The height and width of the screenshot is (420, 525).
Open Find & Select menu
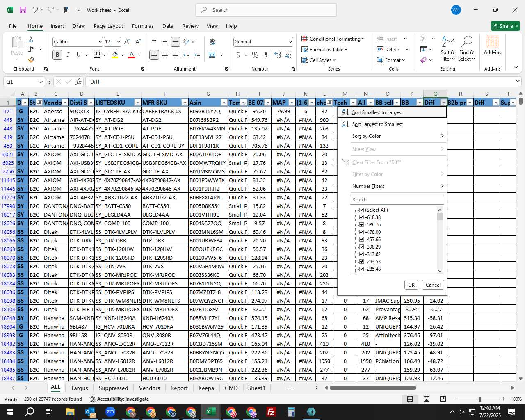coord(467,49)
